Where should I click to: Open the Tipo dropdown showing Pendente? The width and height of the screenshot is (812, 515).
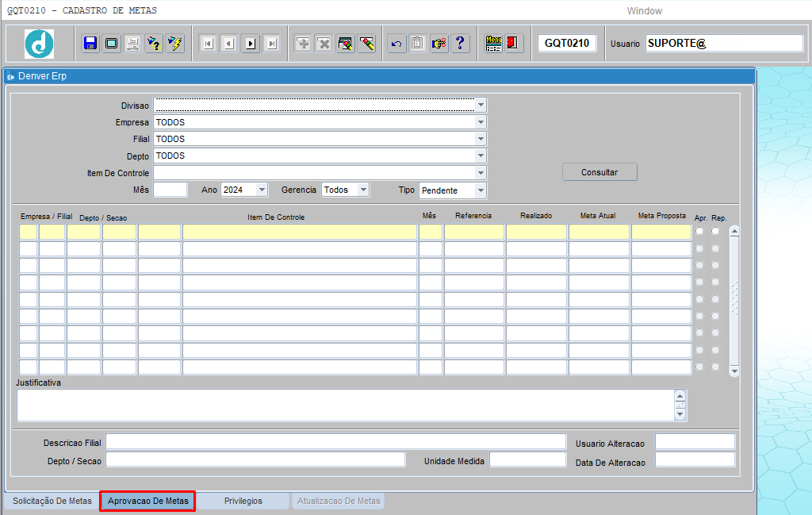coord(481,190)
